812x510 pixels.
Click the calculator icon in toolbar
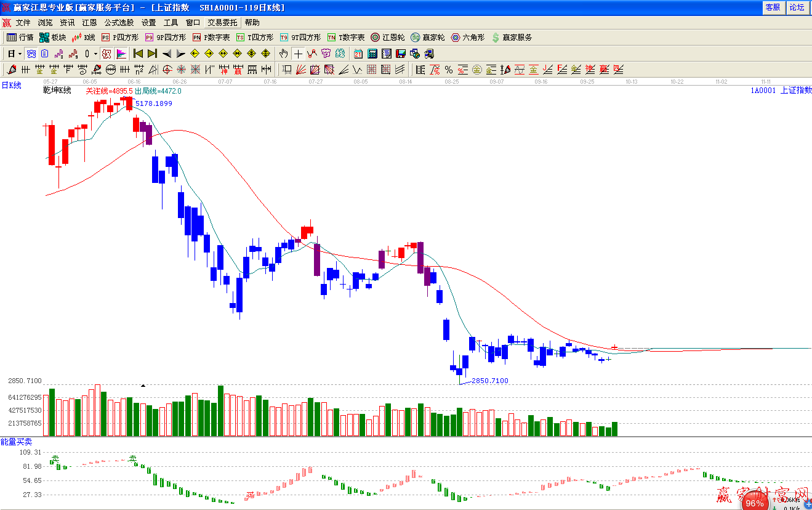[x=372, y=54]
